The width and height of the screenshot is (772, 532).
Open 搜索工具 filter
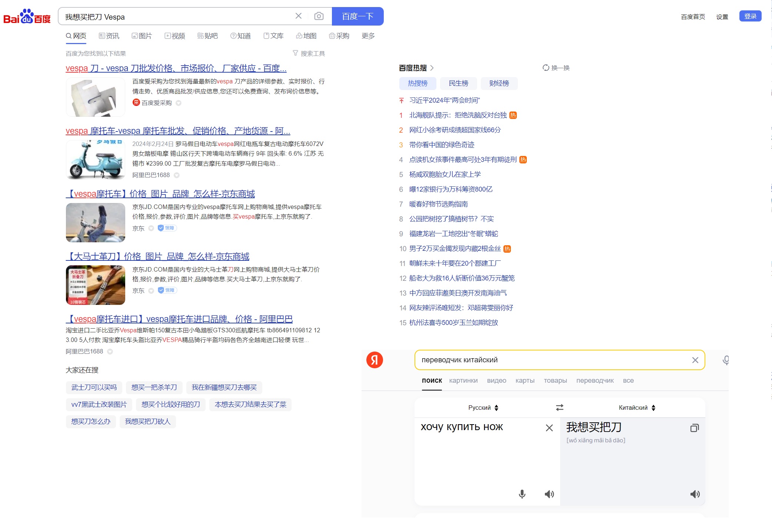point(309,53)
